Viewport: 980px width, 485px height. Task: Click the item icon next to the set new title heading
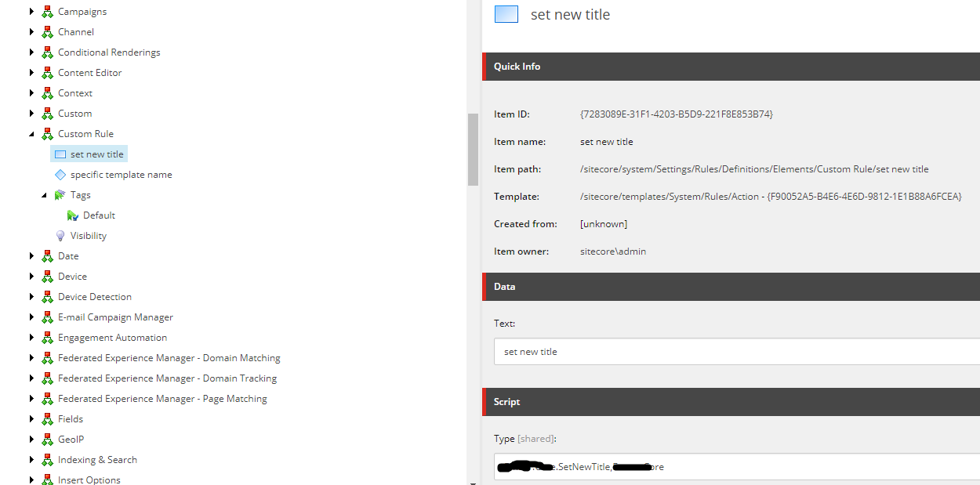[506, 13]
